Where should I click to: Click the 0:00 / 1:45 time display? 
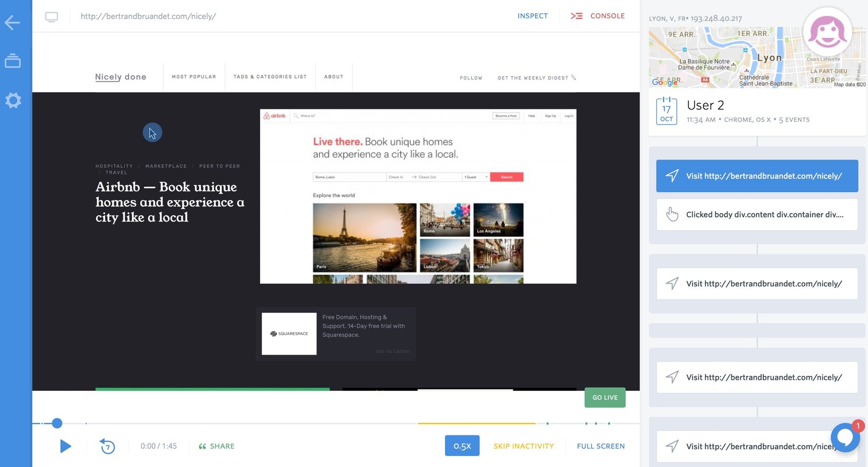[x=159, y=446]
